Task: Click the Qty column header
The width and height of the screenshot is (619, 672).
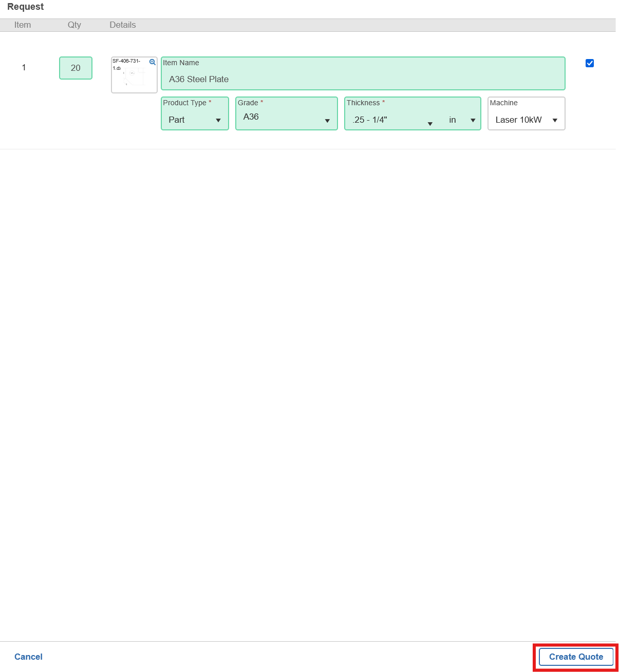Action: [x=74, y=25]
